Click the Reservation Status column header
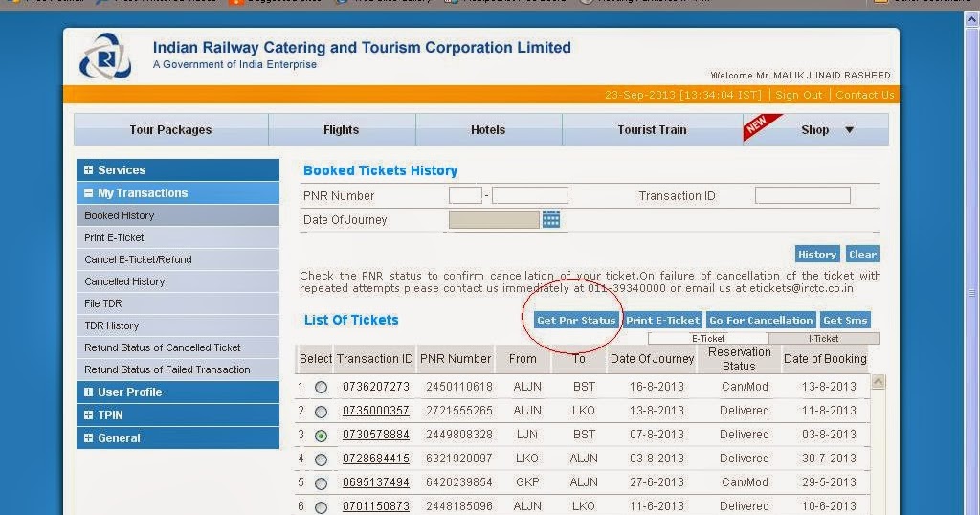980x515 pixels. coord(740,359)
